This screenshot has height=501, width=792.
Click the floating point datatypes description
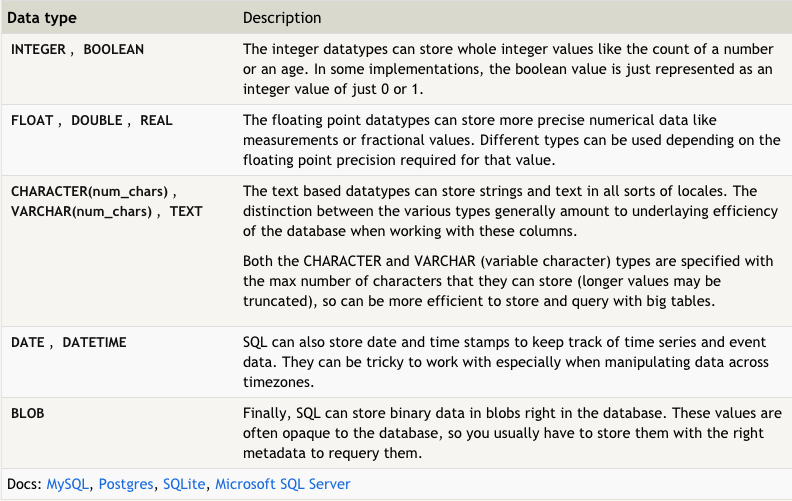click(508, 140)
